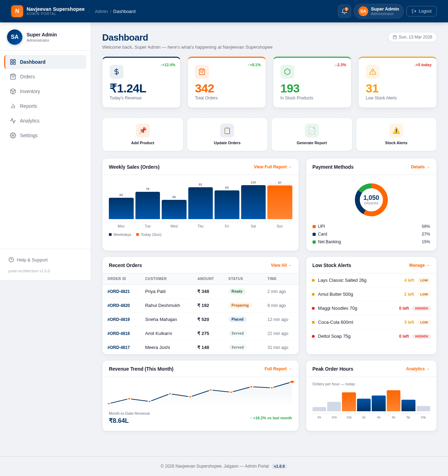This screenshot has height=476, width=448.
Task: Select the Orders icon in the sidebar
Action: coord(13,77)
